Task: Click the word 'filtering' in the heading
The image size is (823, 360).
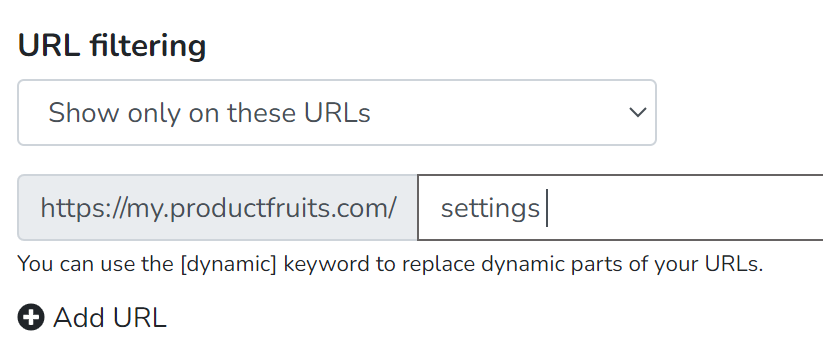Action: (x=148, y=46)
